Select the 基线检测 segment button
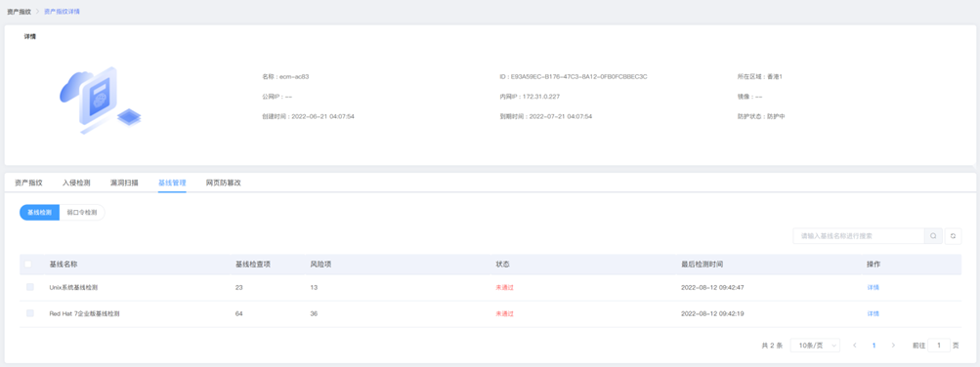 39,212
